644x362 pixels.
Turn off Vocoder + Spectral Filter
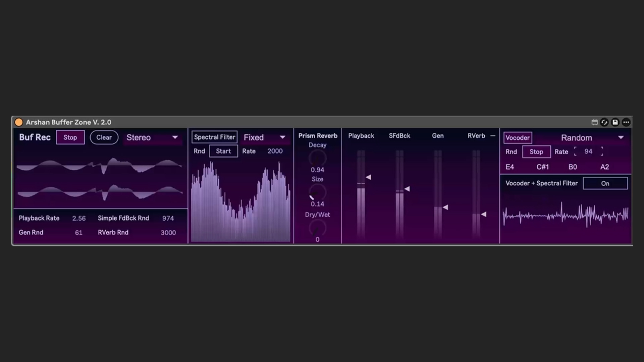(605, 183)
